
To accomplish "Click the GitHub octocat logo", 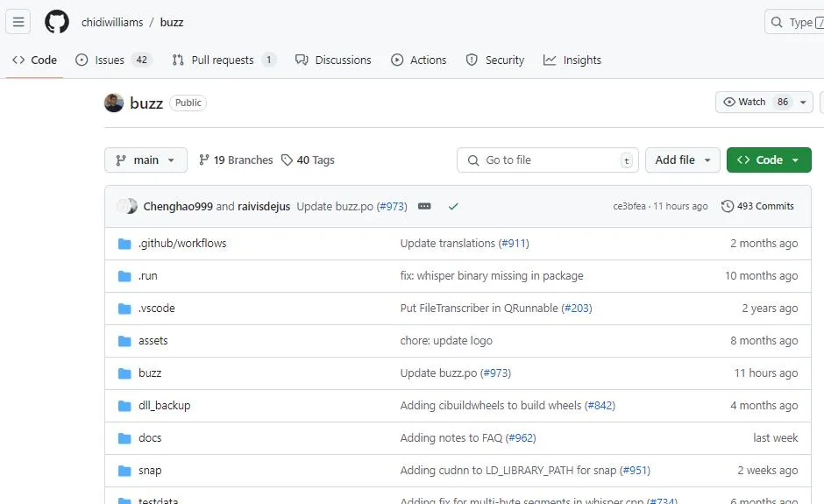I will (x=57, y=22).
